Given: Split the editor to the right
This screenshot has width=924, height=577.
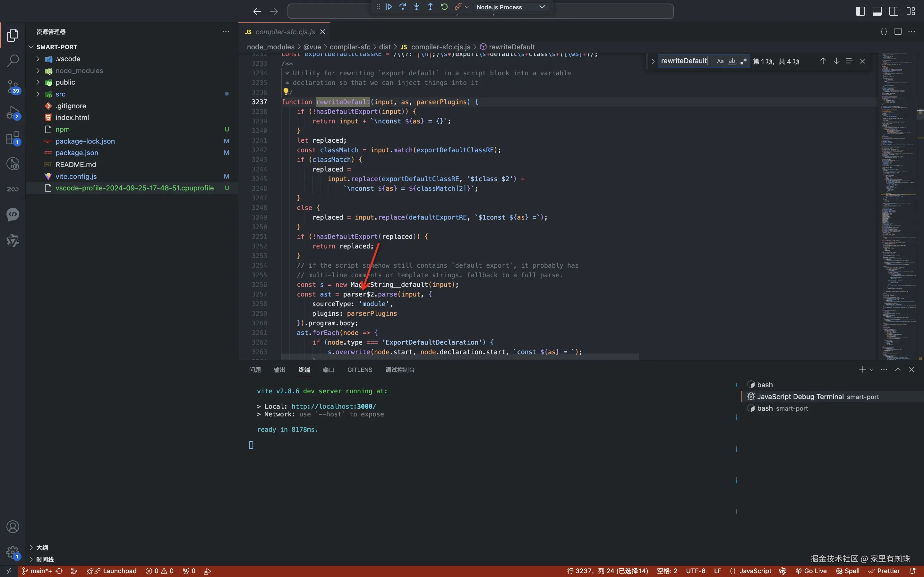Looking at the screenshot, I should [x=898, y=32].
